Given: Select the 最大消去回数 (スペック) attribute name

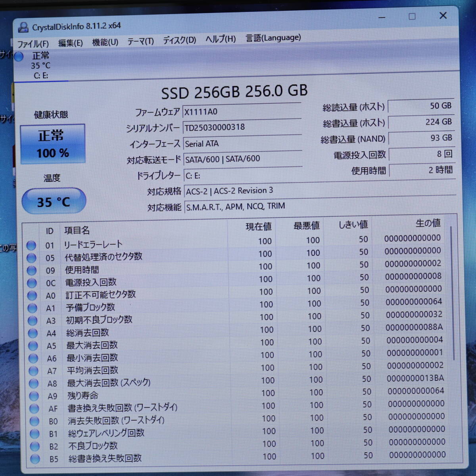Looking at the screenshot, I should 109,383.
